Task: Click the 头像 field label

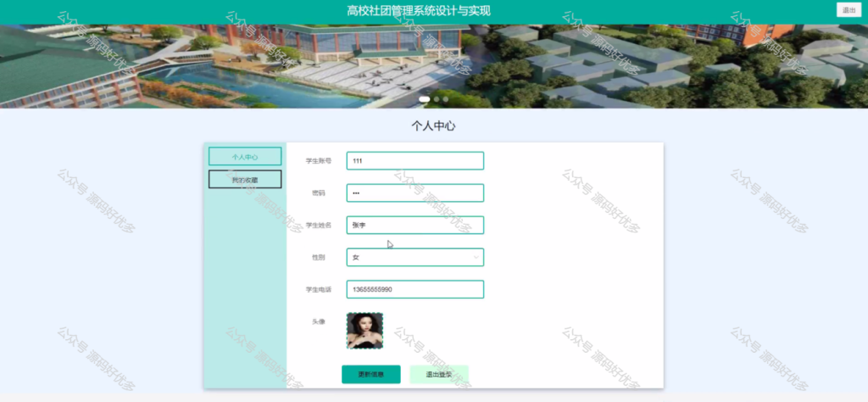Action: (x=319, y=321)
